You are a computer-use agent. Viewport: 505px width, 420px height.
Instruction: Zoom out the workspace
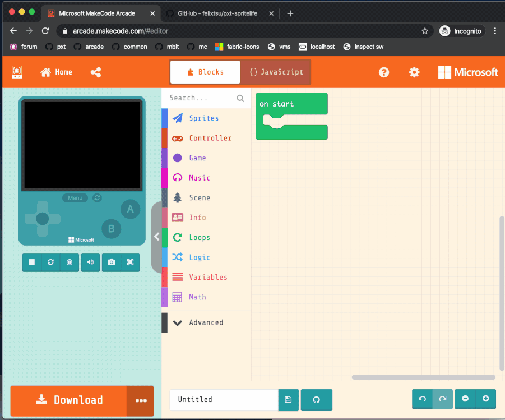pyautogui.click(x=465, y=399)
